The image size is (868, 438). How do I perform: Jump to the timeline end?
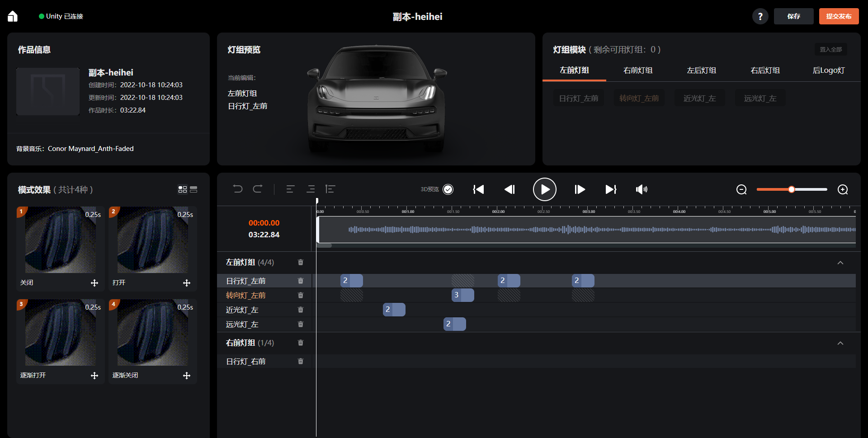pos(611,189)
